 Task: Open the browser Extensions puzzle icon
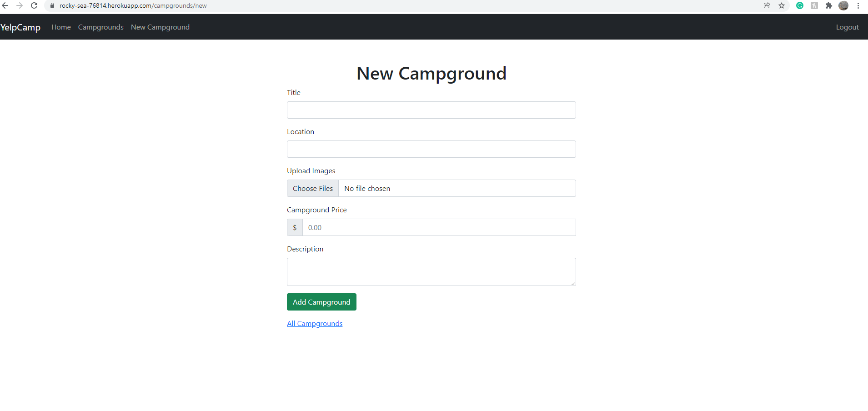click(x=829, y=6)
